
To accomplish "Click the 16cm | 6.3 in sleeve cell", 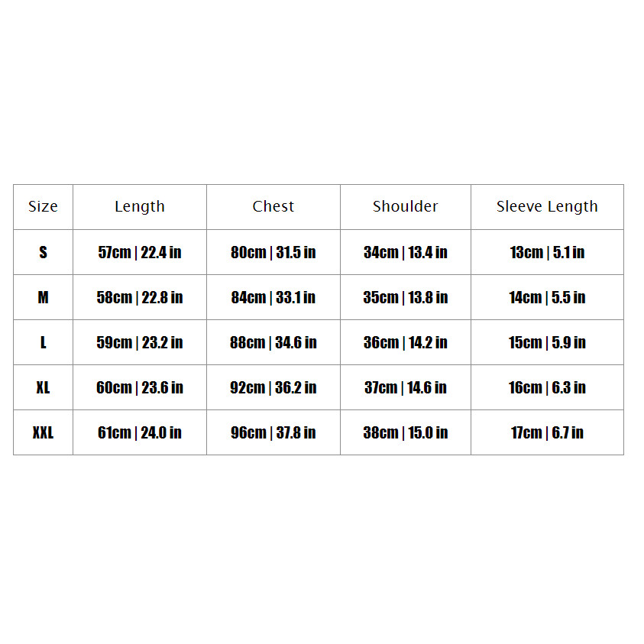I will coord(547,388).
